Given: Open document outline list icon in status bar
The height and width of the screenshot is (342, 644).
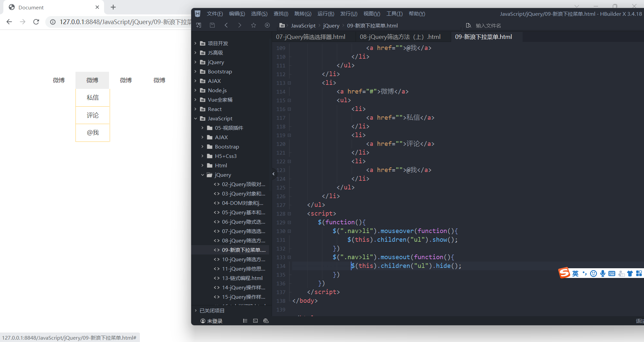Looking at the screenshot, I should click(x=245, y=321).
